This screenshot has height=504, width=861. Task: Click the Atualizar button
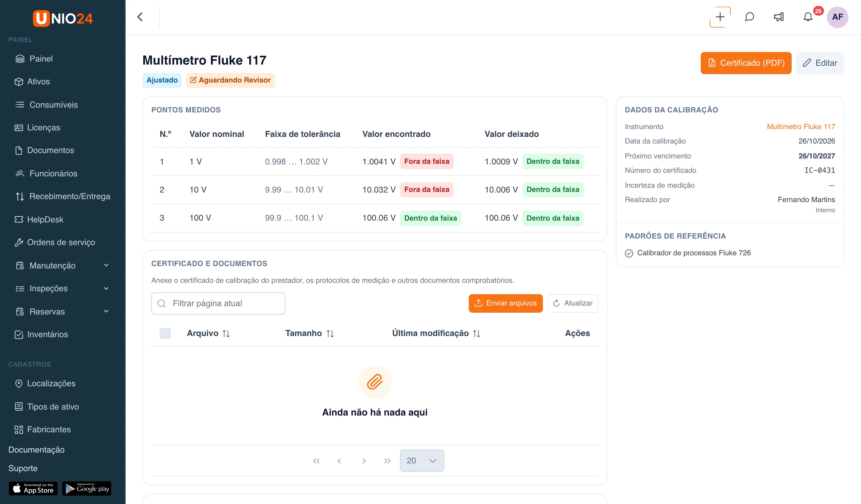click(x=573, y=303)
